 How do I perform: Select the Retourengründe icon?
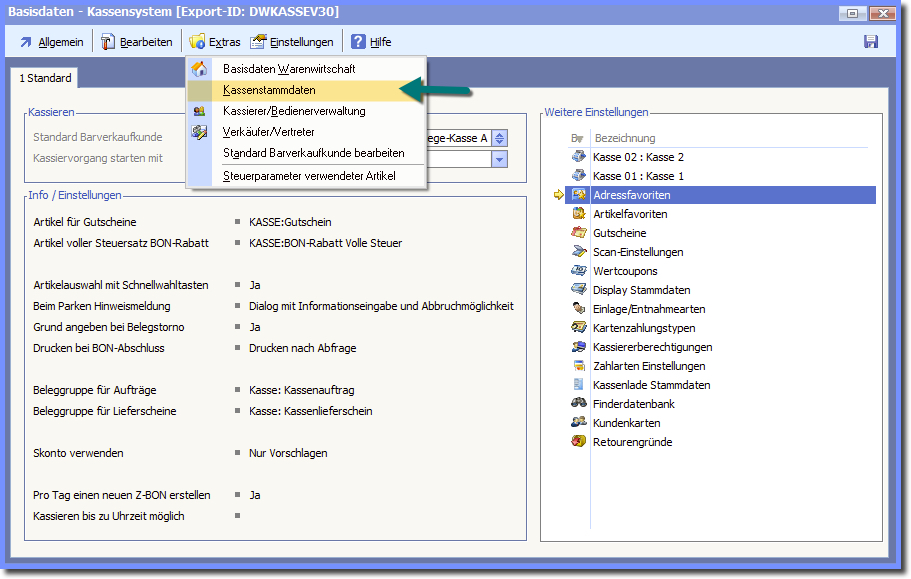(x=579, y=442)
